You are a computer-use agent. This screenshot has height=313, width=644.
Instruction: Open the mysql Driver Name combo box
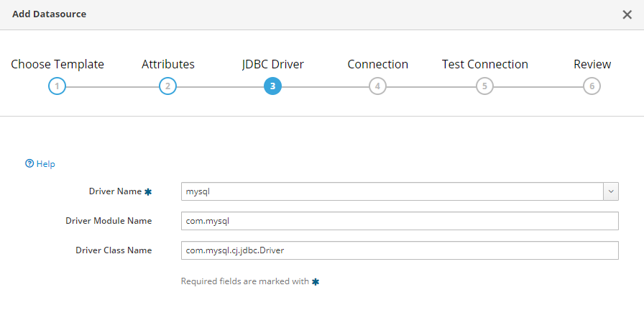[392, 191]
